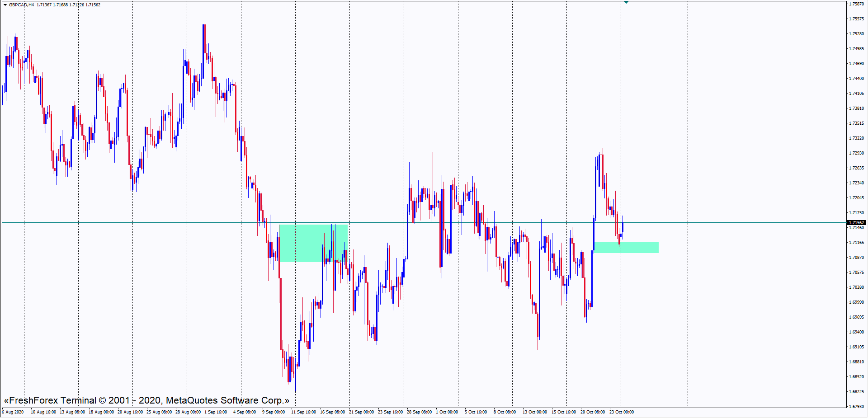Click the 1.67930 price axis label
Screen dimensions: 868x418
pos(856,407)
